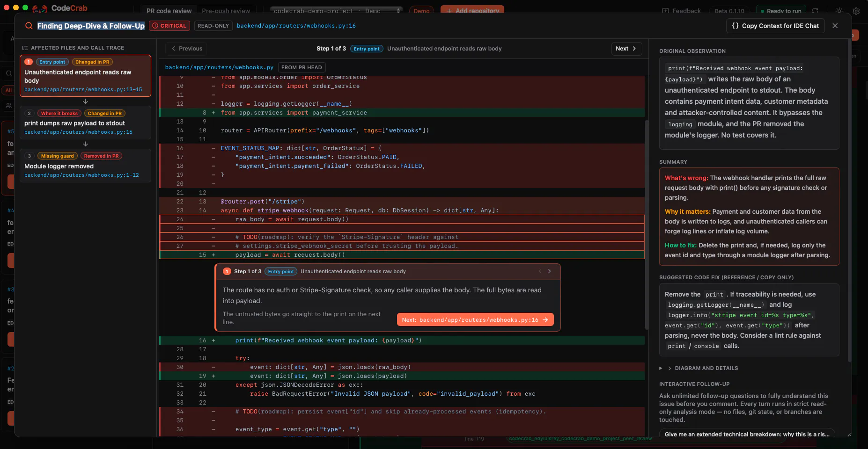The height and width of the screenshot is (449, 868).
Task: Switch to the Pre-push review tab
Action: [226, 11]
